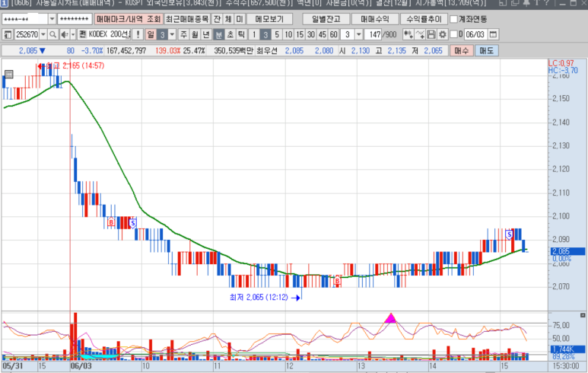
Task: Click the 06/03 date label on time axis
Action: click(81, 366)
